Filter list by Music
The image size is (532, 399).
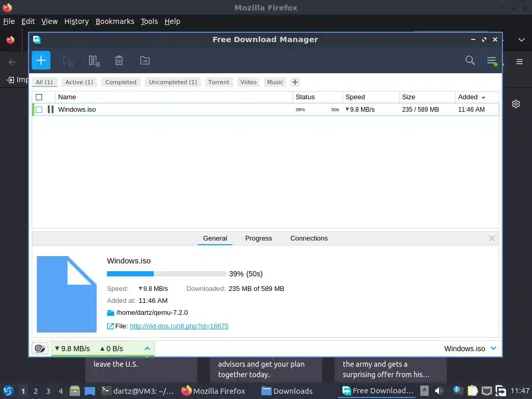275,82
